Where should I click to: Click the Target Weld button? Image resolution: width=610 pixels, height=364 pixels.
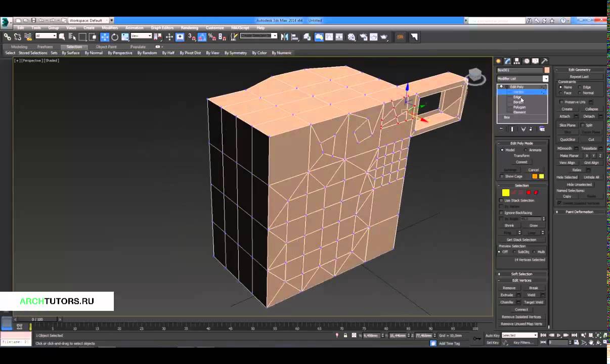pyautogui.click(x=534, y=302)
